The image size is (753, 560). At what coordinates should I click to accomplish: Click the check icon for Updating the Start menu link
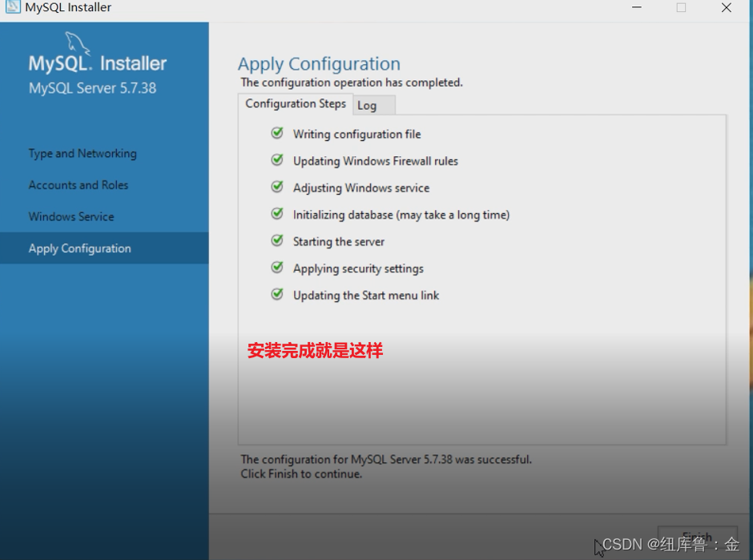277,294
